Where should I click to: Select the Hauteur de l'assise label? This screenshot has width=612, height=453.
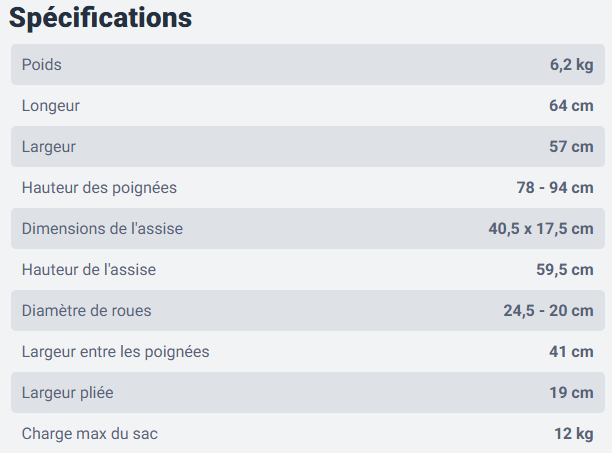[89, 270]
